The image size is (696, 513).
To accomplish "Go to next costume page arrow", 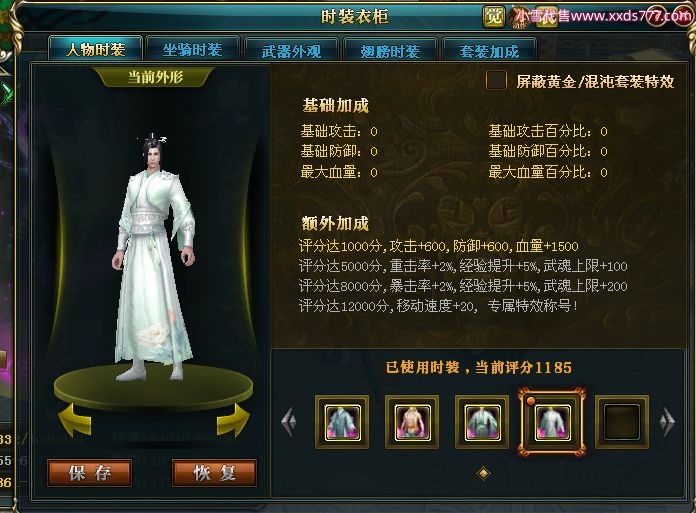I will click(667, 421).
